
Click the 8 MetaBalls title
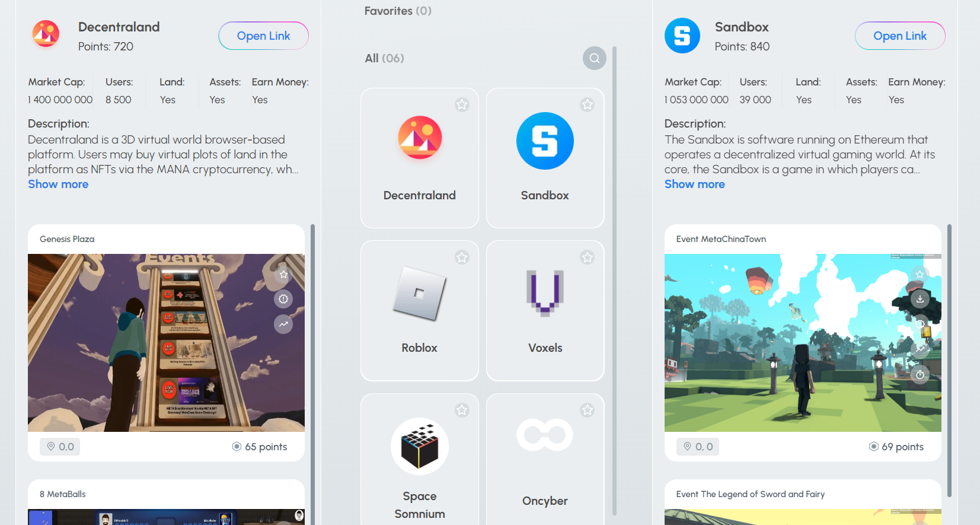63,494
